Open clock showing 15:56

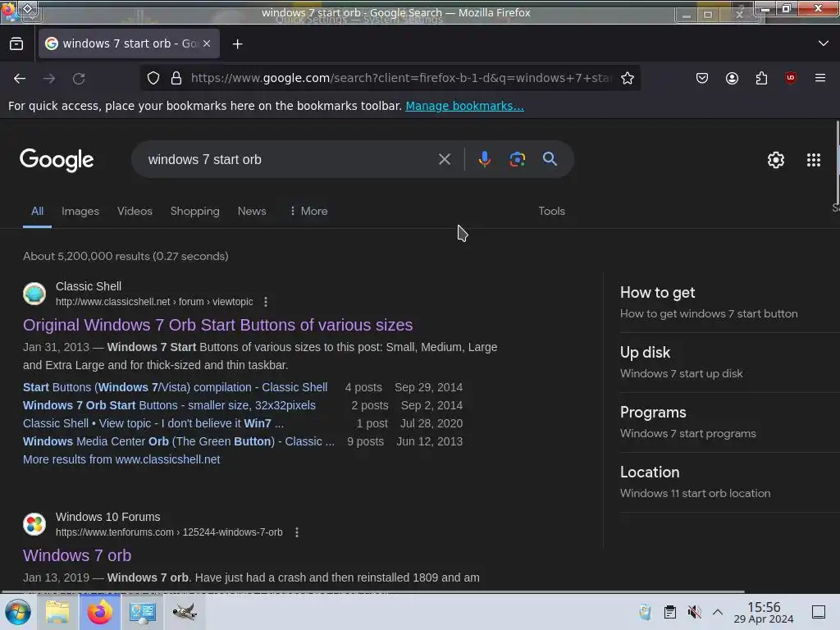[764, 612]
